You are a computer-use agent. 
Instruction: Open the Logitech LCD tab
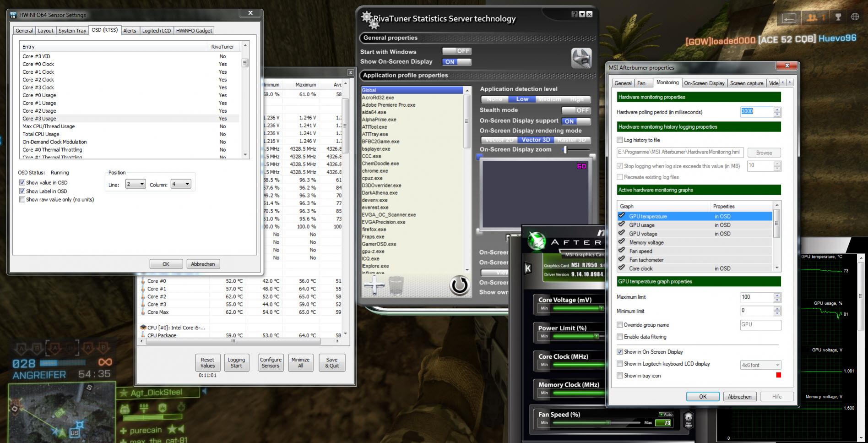[157, 31]
